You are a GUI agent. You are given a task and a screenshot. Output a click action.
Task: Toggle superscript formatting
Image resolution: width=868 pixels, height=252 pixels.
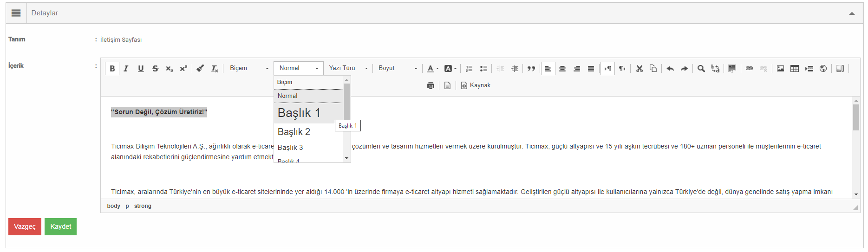[183, 68]
